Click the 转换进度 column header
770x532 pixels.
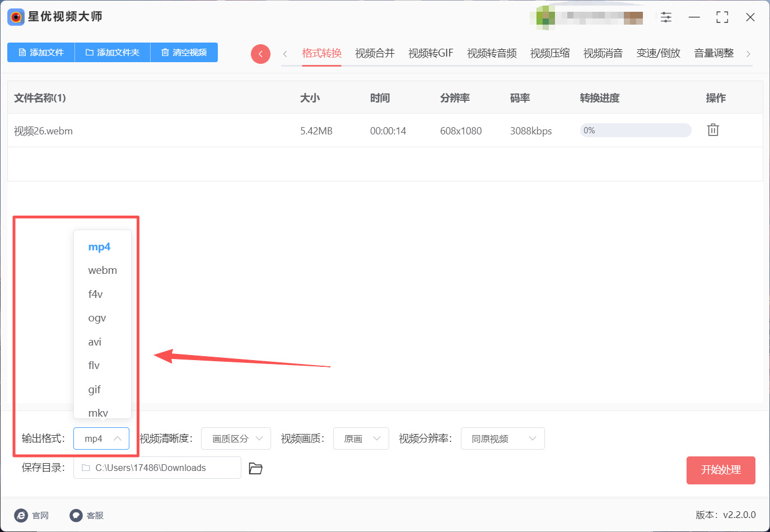(x=600, y=98)
